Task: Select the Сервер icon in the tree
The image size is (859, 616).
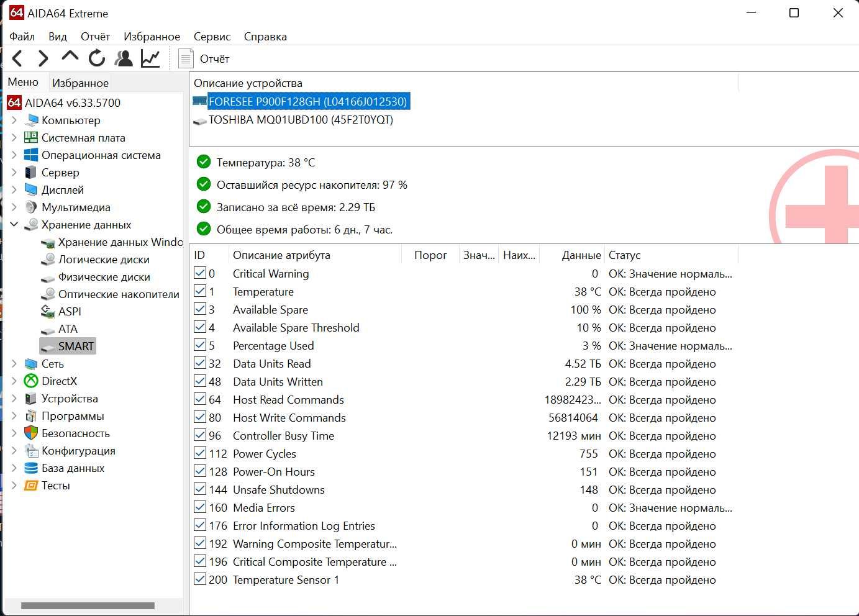Action: (31, 172)
